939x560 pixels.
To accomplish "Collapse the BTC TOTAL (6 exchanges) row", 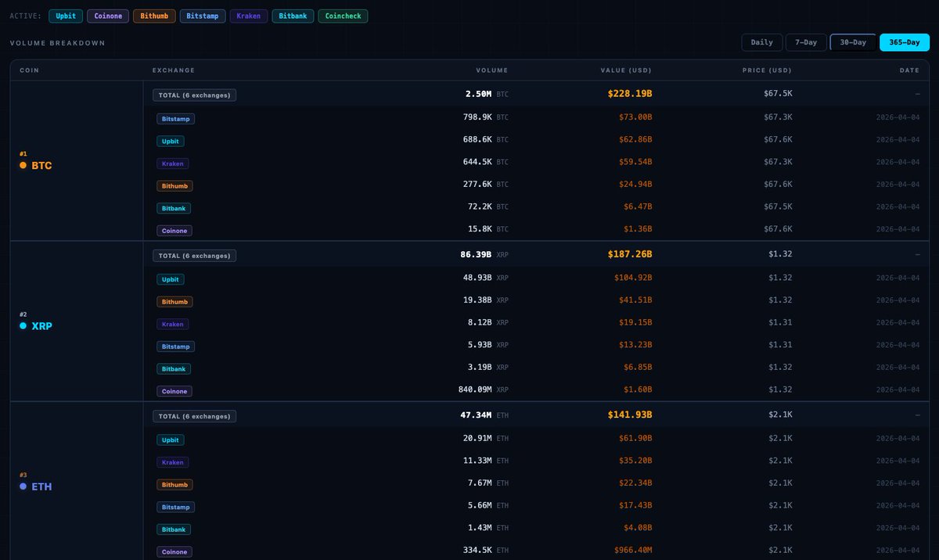I will pos(194,95).
